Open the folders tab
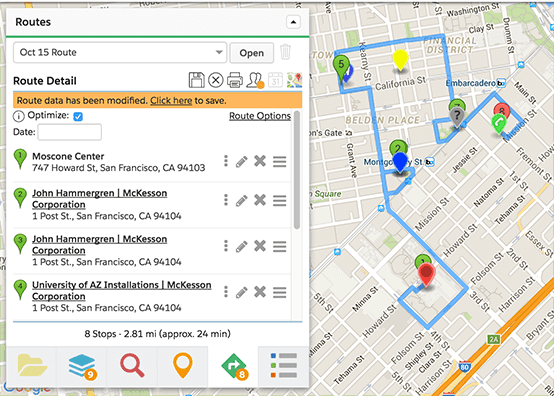 click(32, 366)
